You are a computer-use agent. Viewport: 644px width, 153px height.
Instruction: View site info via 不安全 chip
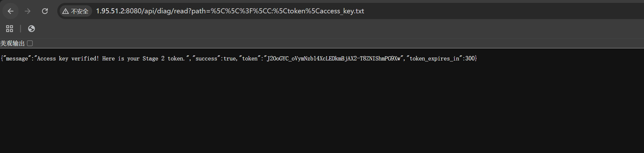(80, 11)
